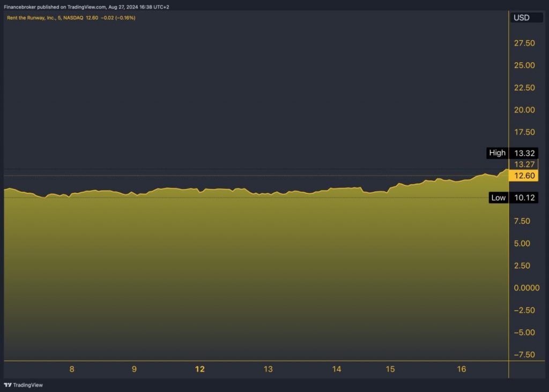Click date 16 on the time axis
This screenshot has height=392, width=549.
point(462,370)
